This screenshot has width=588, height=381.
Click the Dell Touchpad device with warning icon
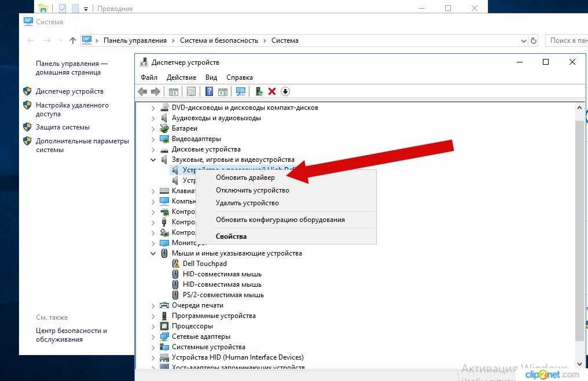coord(204,264)
